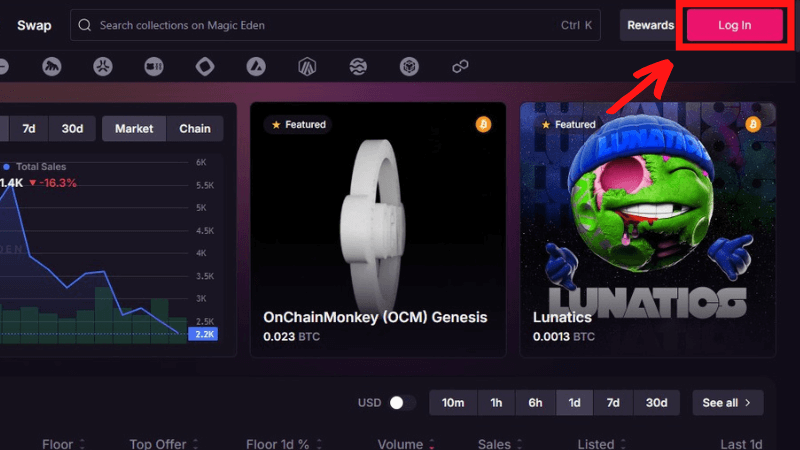The image size is (800, 450).
Task: Set collections timeframe to 30d in table filter
Action: (656, 403)
